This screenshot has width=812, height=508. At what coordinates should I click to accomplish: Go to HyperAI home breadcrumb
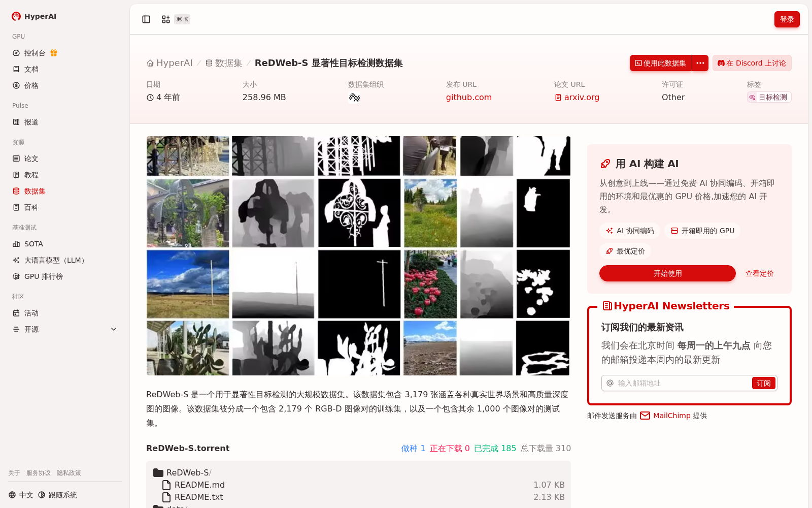click(170, 63)
